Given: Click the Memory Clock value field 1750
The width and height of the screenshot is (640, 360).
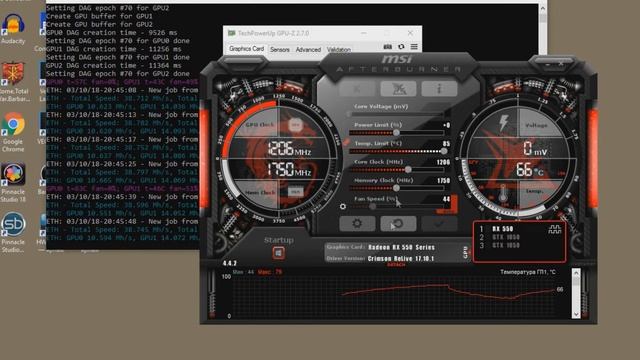Looking at the screenshot, I should [443, 180].
